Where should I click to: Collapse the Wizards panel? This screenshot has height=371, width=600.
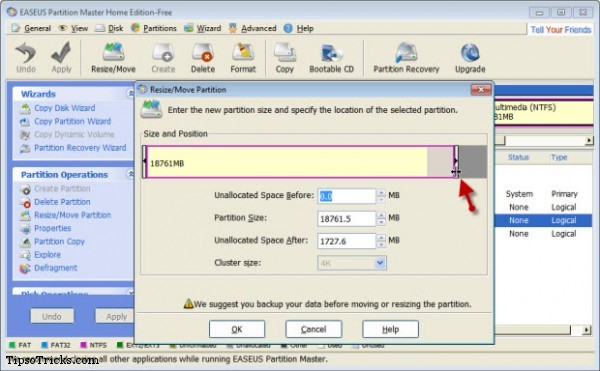(x=130, y=93)
